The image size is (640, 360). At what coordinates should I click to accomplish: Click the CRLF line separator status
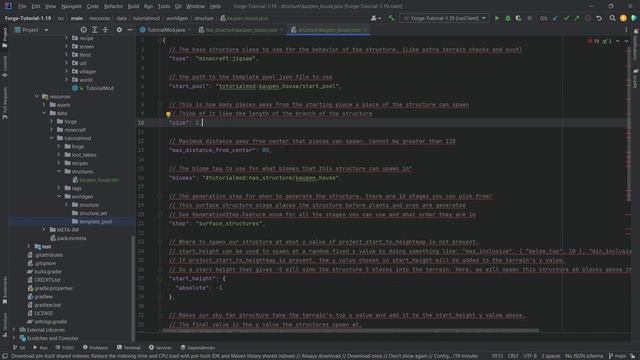pos(513,356)
